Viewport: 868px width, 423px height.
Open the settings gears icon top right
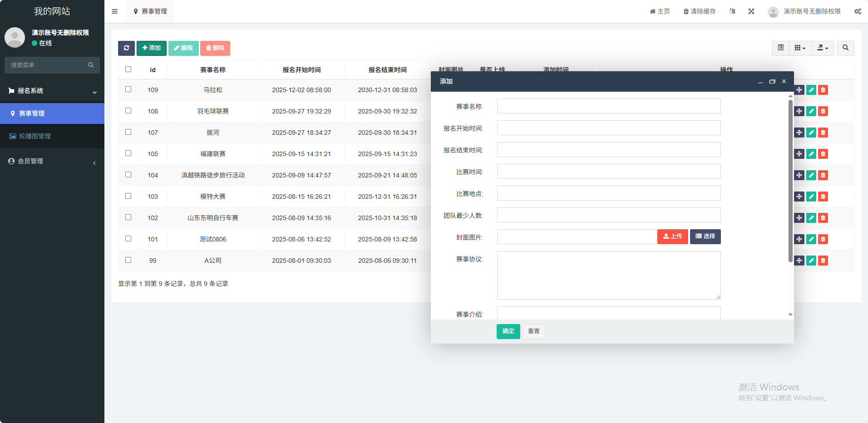coord(858,11)
